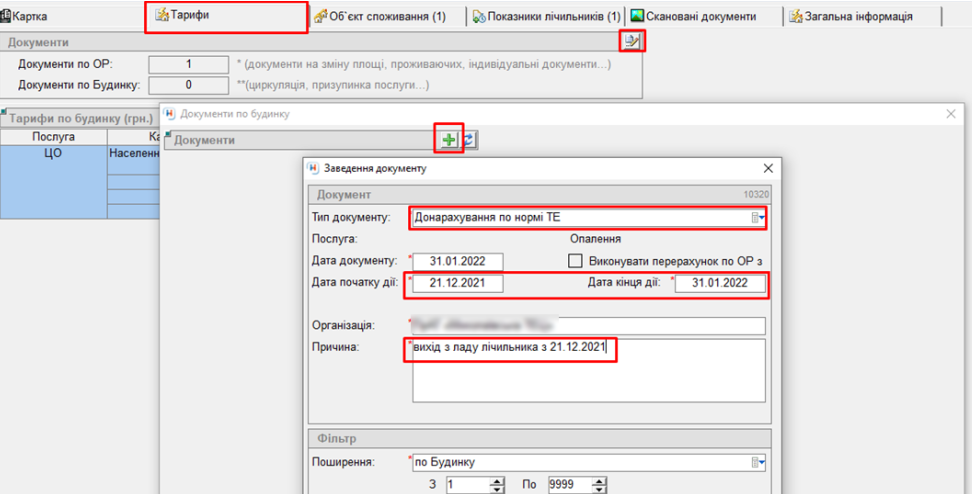The height and width of the screenshot is (494, 972).
Task: Close the Заведення документу dialog
Action: point(768,168)
